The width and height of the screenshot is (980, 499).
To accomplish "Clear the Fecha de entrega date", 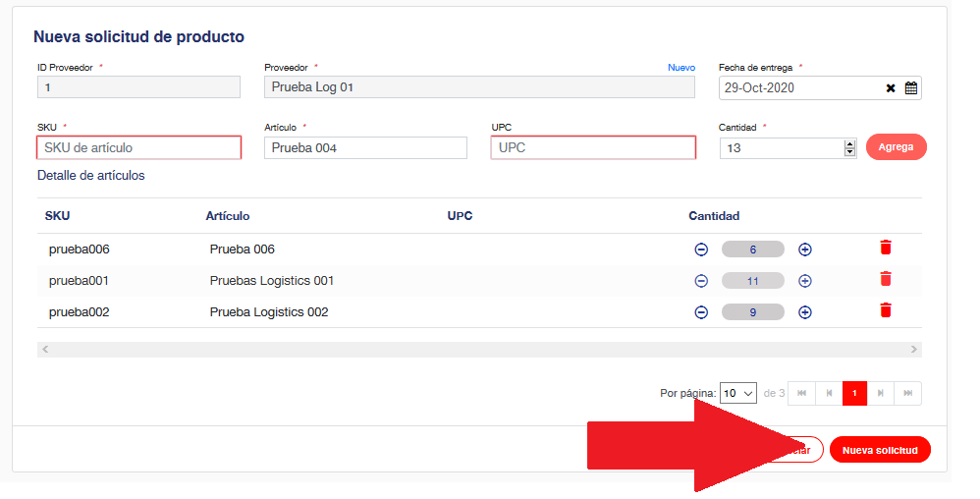I will click(x=891, y=88).
